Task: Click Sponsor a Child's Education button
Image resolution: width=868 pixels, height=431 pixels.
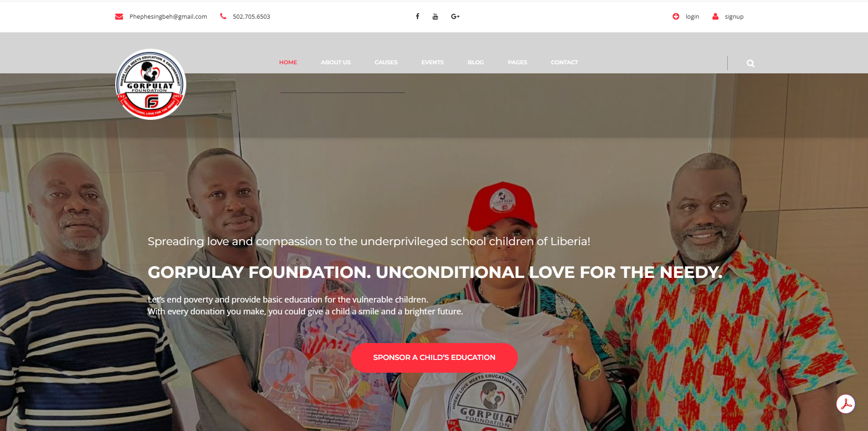Action: pos(434,358)
